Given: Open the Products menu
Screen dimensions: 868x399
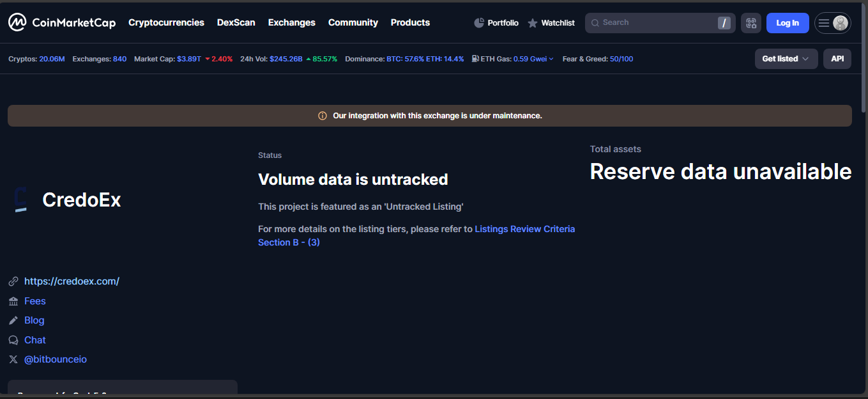Looking at the screenshot, I should [x=410, y=22].
